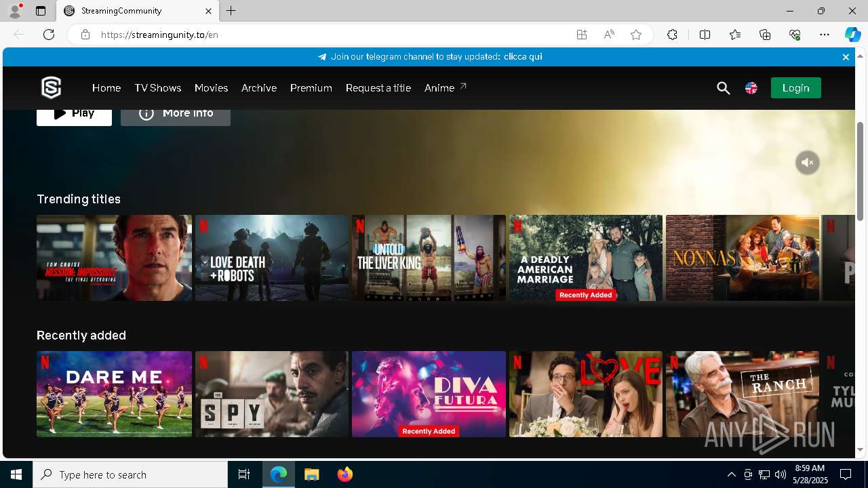Open Task View on taskbar
Screen dimensions: 868x488
coord(244,474)
